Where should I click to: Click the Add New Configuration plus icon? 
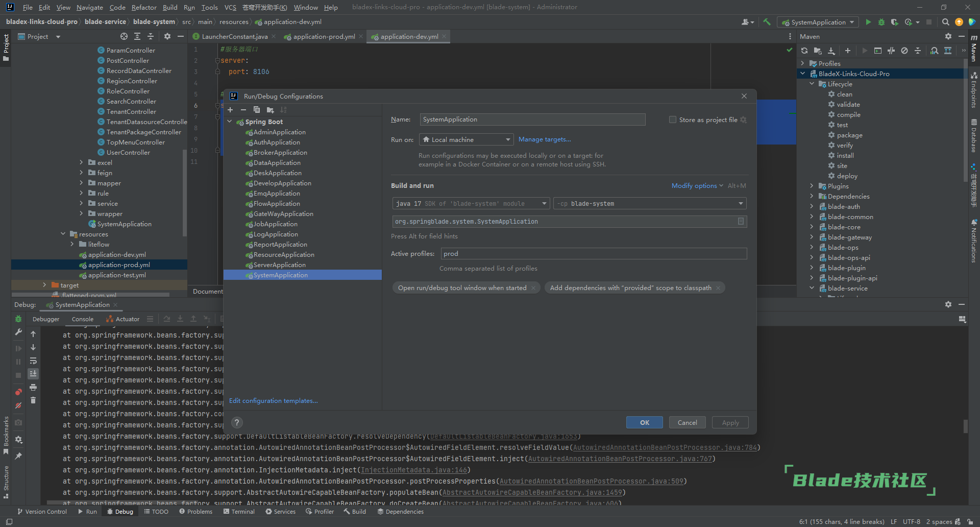pos(230,110)
